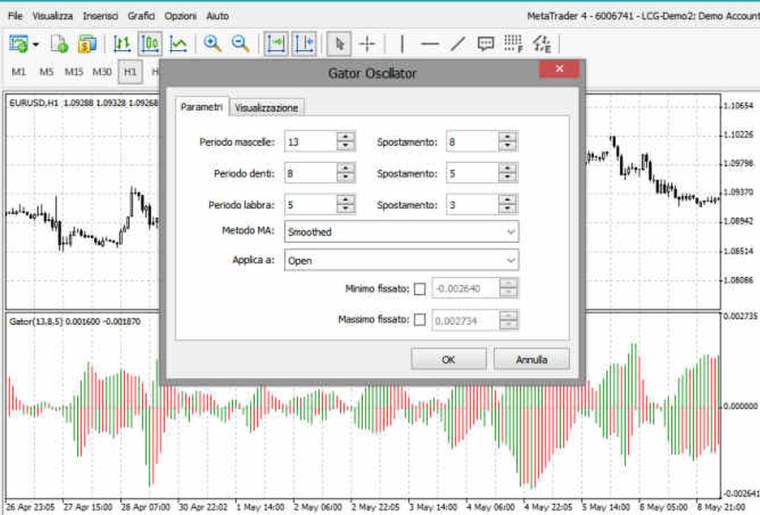Pick the trendline drawing tool

458,43
